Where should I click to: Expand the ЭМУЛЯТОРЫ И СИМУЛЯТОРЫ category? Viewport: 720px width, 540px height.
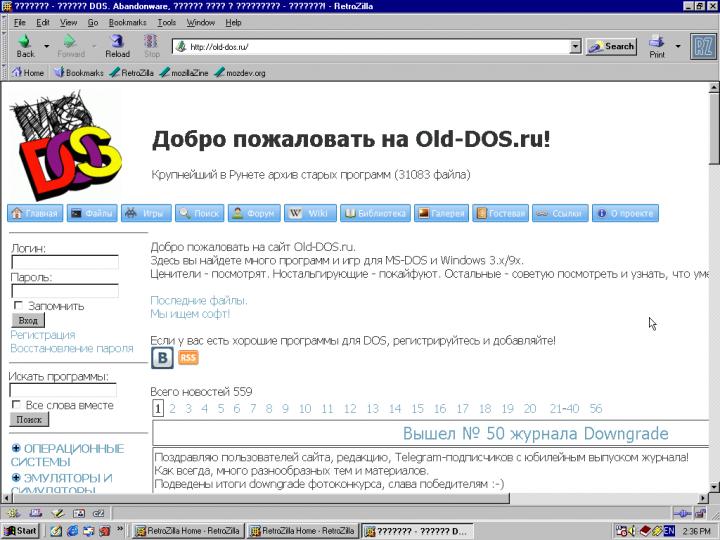point(17,478)
